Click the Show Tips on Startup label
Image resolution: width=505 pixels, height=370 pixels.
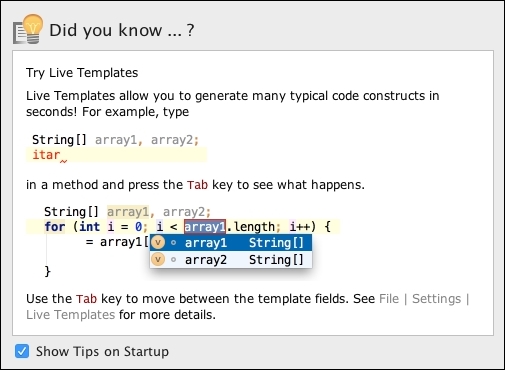[x=102, y=351]
